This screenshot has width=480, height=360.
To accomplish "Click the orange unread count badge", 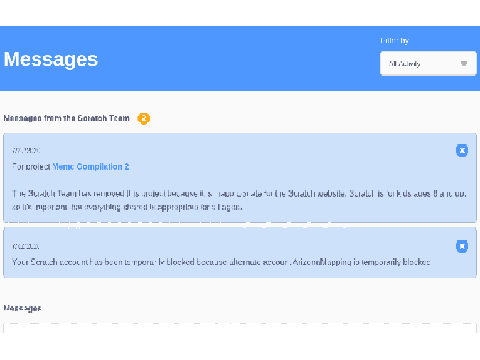I will click(x=144, y=118).
